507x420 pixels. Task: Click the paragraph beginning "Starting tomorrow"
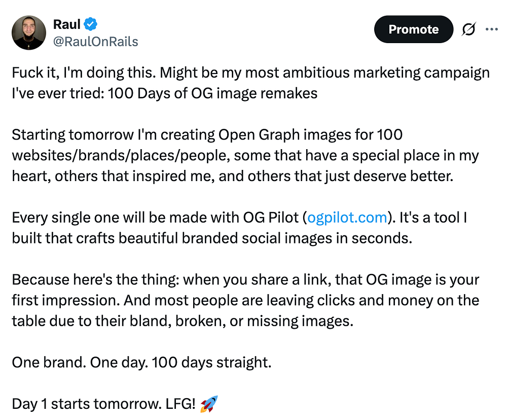point(245,155)
